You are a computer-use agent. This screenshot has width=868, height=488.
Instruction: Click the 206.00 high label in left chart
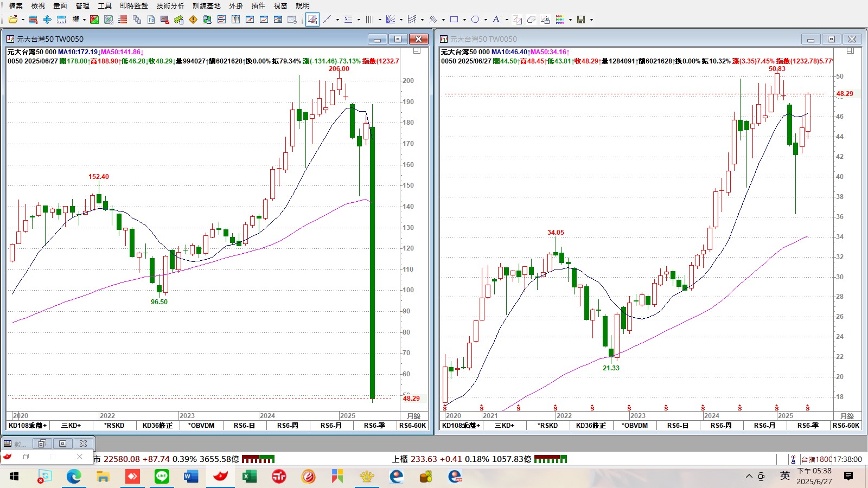tap(339, 69)
